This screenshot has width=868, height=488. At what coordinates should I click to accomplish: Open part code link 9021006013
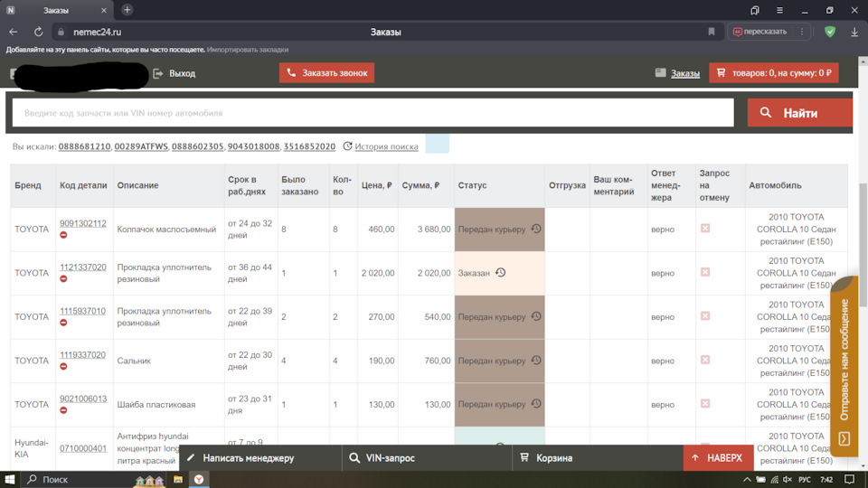pyautogui.click(x=83, y=399)
